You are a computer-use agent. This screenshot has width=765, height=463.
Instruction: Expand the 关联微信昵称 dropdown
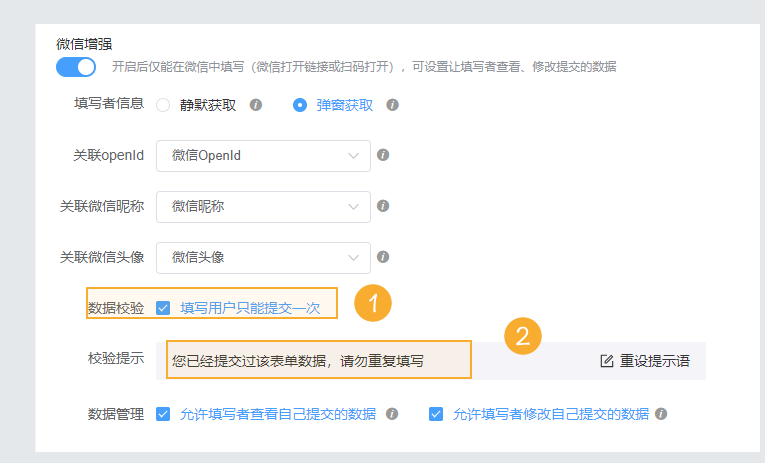point(263,206)
